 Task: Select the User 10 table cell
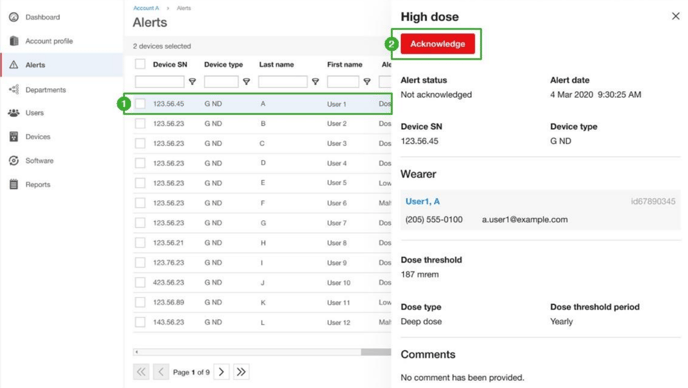pyautogui.click(x=339, y=283)
